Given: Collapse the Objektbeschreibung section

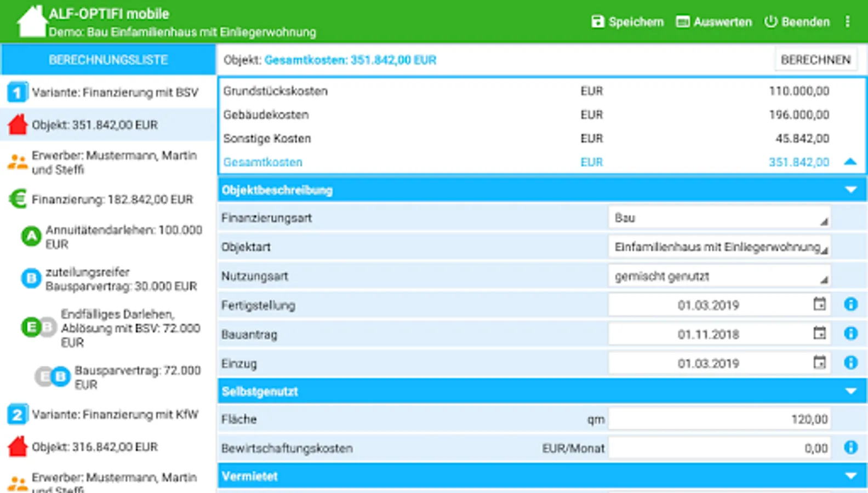Looking at the screenshot, I should (850, 190).
